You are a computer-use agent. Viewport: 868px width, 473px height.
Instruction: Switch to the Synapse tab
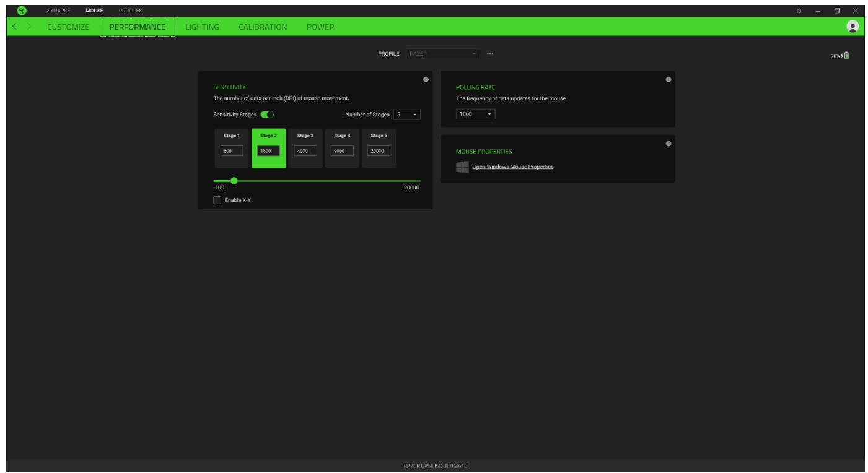tap(58, 11)
